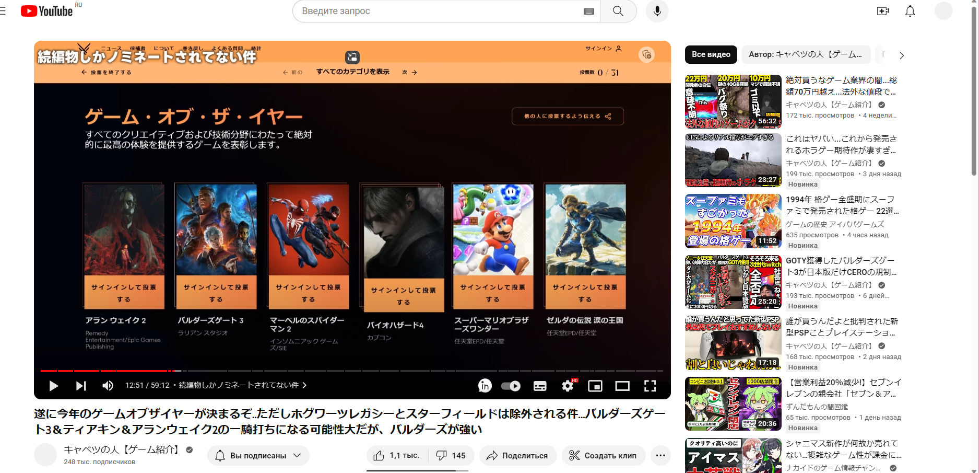This screenshot has height=473, width=980.
Task: Open the on-screen keyboard in search
Action: pos(588,11)
